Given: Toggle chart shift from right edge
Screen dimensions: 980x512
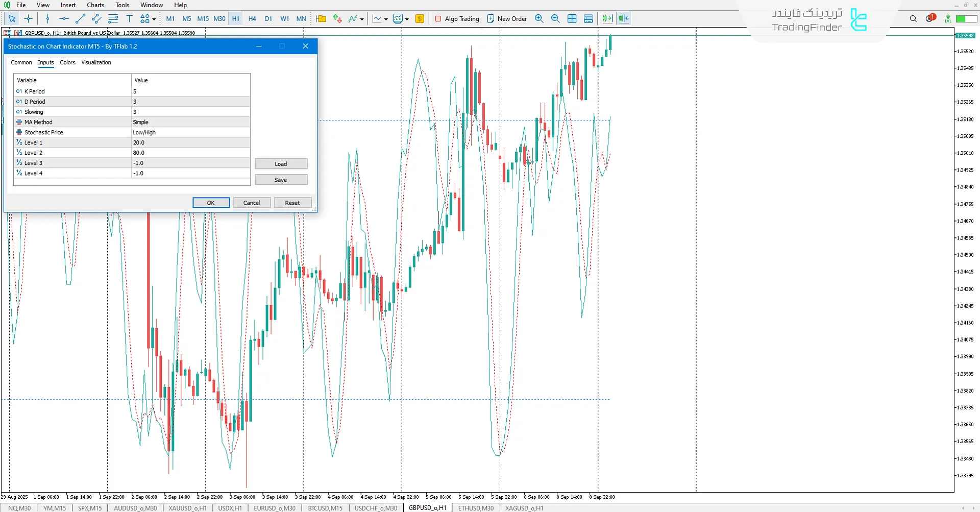Looking at the screenshot, I should tap(623, 18).
